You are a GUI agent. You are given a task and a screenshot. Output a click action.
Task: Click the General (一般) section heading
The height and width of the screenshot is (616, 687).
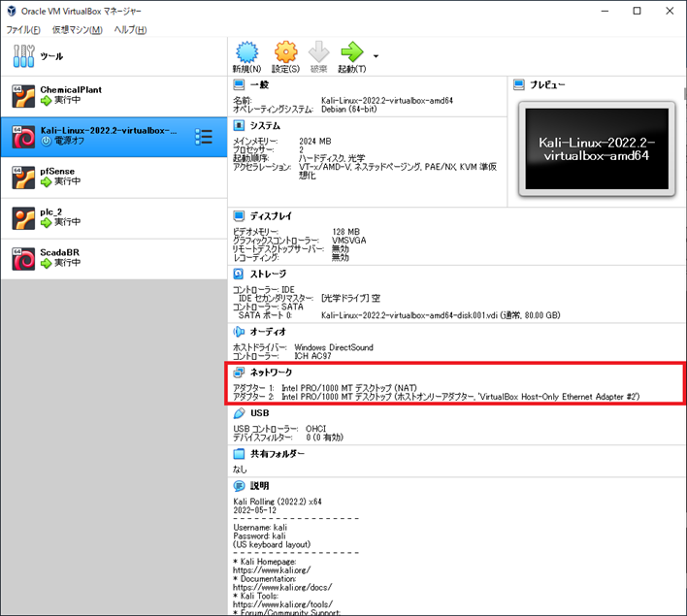259,84
